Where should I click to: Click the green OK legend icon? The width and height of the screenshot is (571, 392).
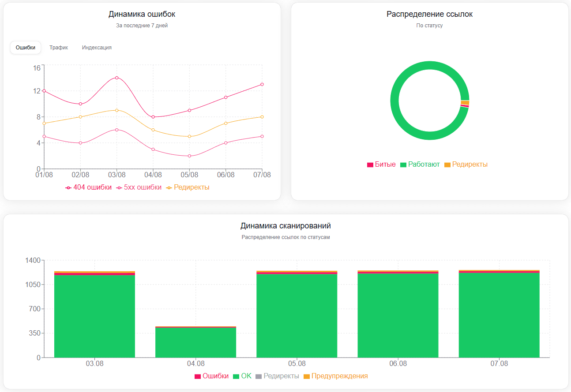click(x=236, y=377)
